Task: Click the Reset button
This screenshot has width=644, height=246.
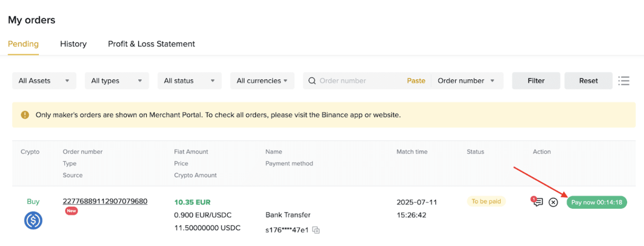Action: point(588,81)
